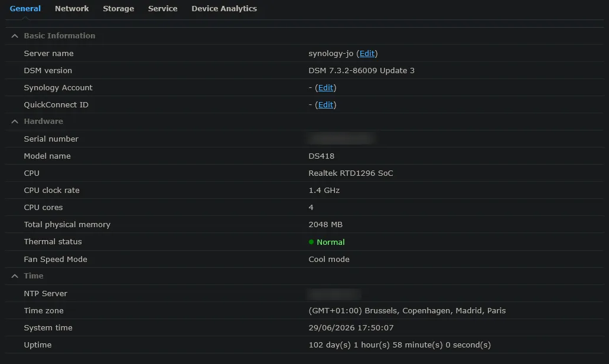Click the Uptime label
This screenshot has height=364, width=609.
point(38,345)
